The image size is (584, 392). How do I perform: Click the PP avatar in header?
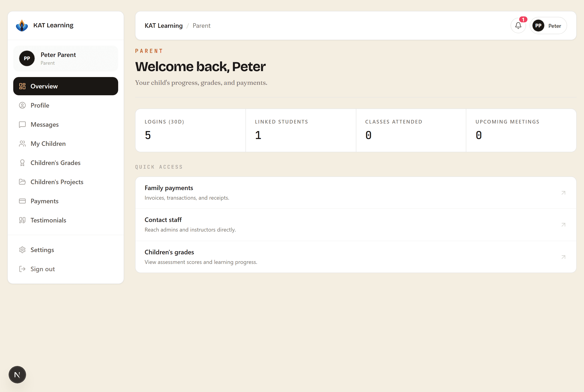(x=538, y=26)
